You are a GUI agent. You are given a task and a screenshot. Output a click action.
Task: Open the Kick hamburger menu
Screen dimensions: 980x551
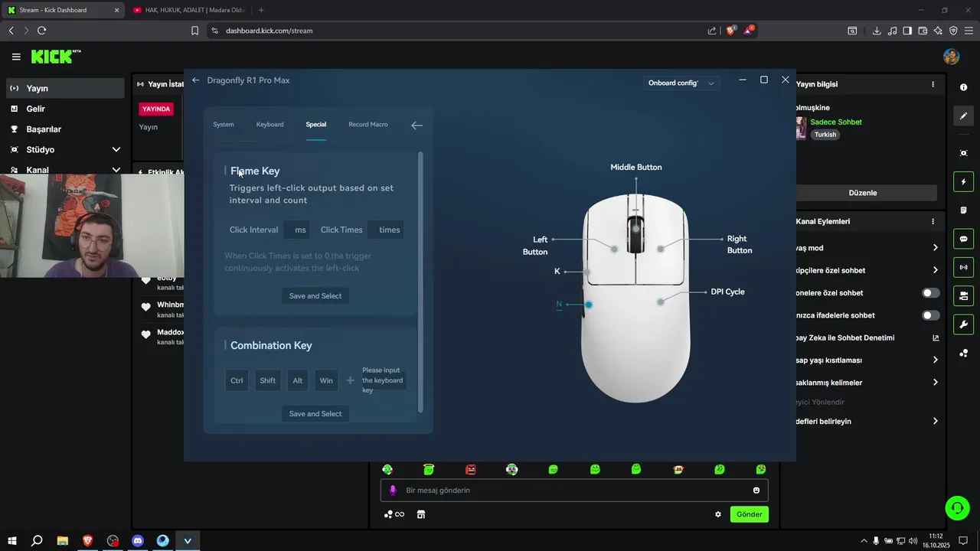tap(16, 57)
